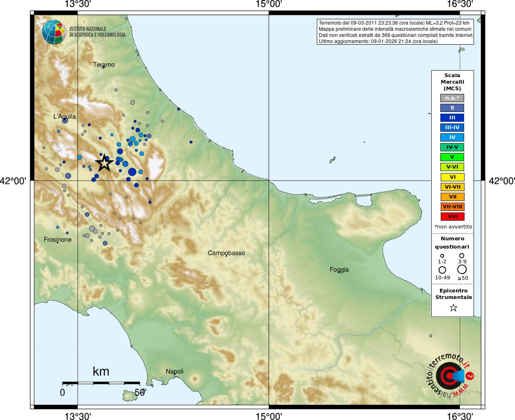Screen dimensions: 515x420
Task: Click the earthquake info text box
Action: click(395, 32)
